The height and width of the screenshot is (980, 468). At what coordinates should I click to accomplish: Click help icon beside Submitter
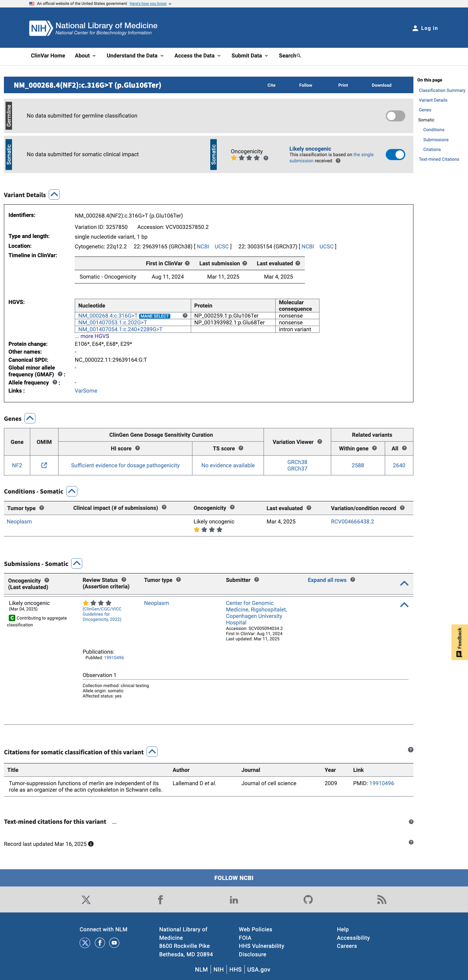point(256,580)
